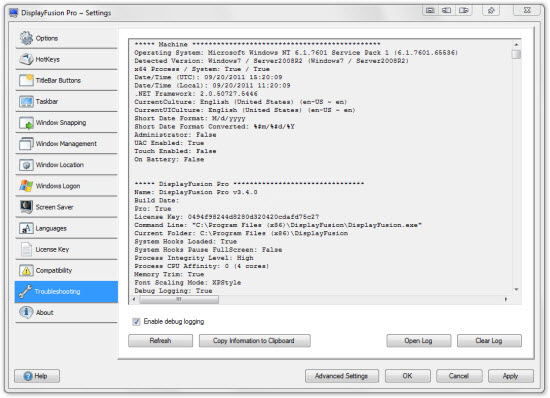Click the Open Log button
The image size is (550, 398).
coord(418,340)
